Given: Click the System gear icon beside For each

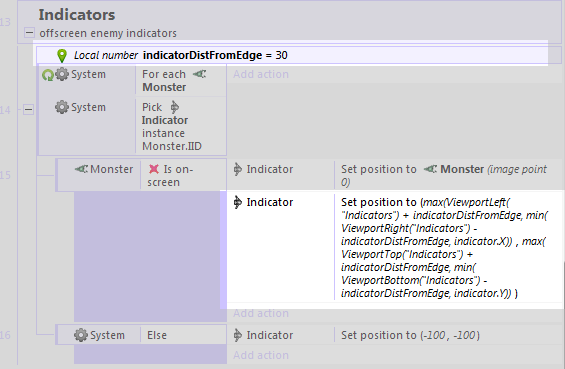Looking at the screenshot, I should pos(62,74).
